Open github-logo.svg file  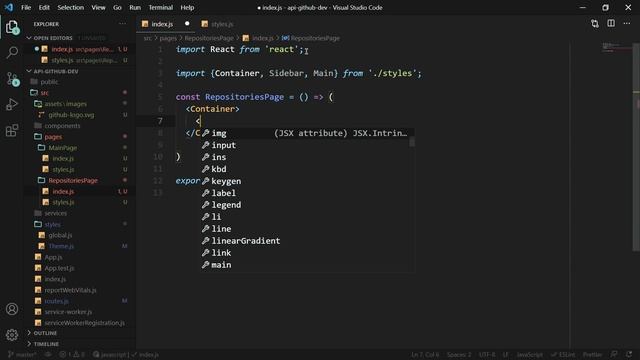coord(71,115)
